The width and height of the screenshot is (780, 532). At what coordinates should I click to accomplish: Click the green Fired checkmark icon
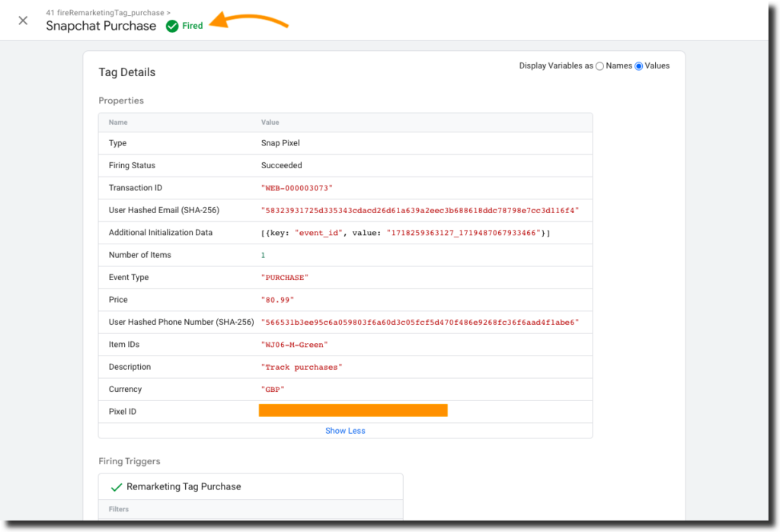[172, 26]
